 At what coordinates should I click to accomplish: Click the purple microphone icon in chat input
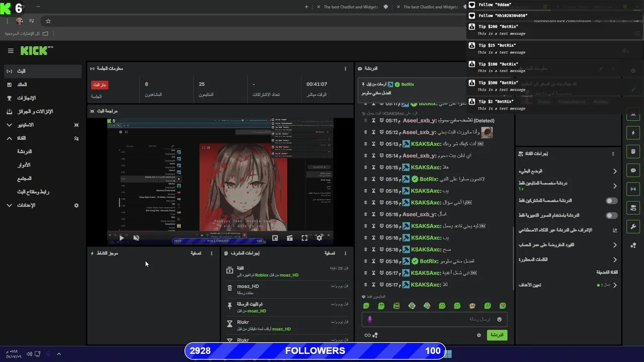(x=370, y=319)
